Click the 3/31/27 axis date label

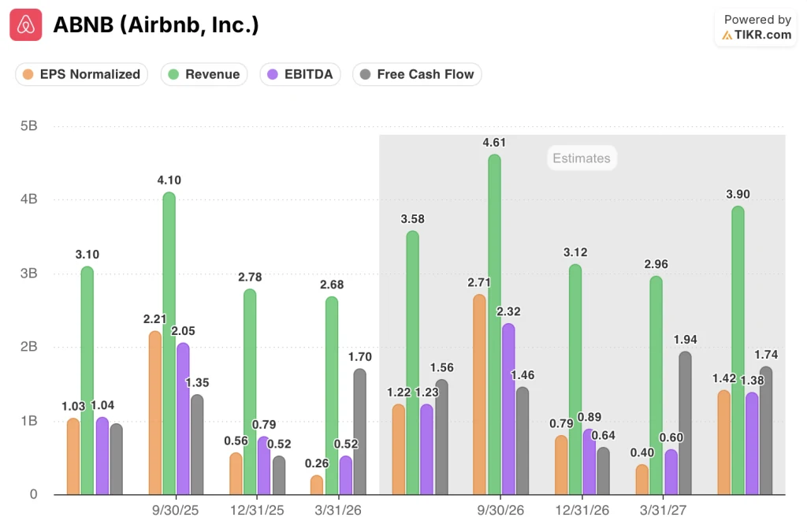(664, 511)
